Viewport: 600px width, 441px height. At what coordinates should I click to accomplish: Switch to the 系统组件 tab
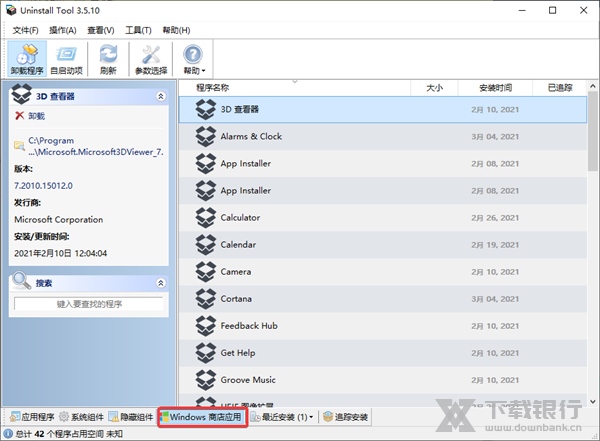click(x=83, y=417)
